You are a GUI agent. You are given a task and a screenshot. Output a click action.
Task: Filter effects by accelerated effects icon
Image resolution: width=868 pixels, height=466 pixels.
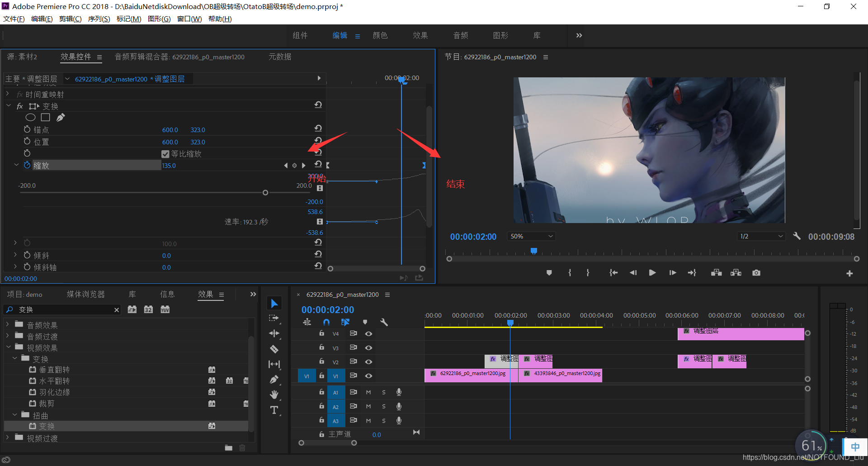[132, 309]
